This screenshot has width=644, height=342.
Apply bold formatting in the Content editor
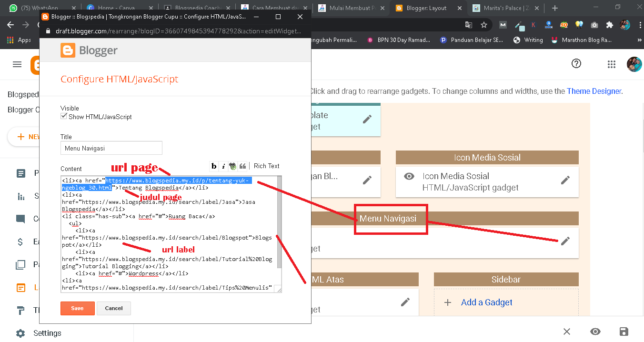213,166
